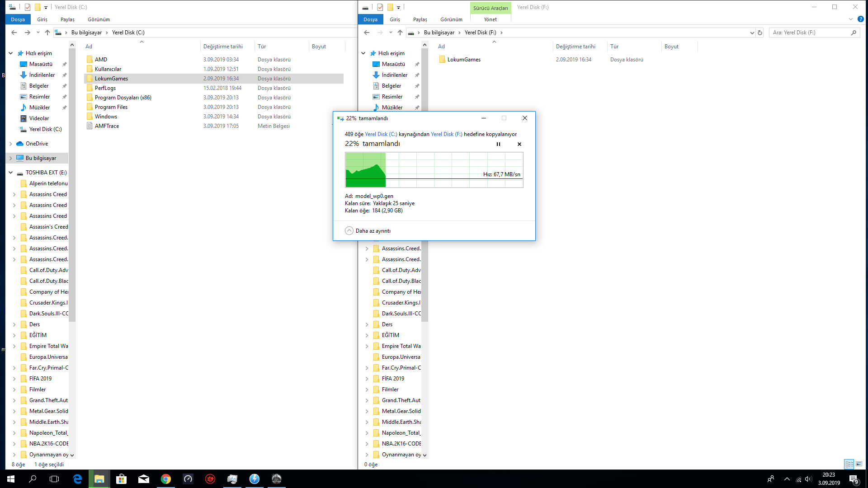Click the Yerel Disk (F:) destination link
The height and width of the screenshot is (488, 868).
point(446,134)
